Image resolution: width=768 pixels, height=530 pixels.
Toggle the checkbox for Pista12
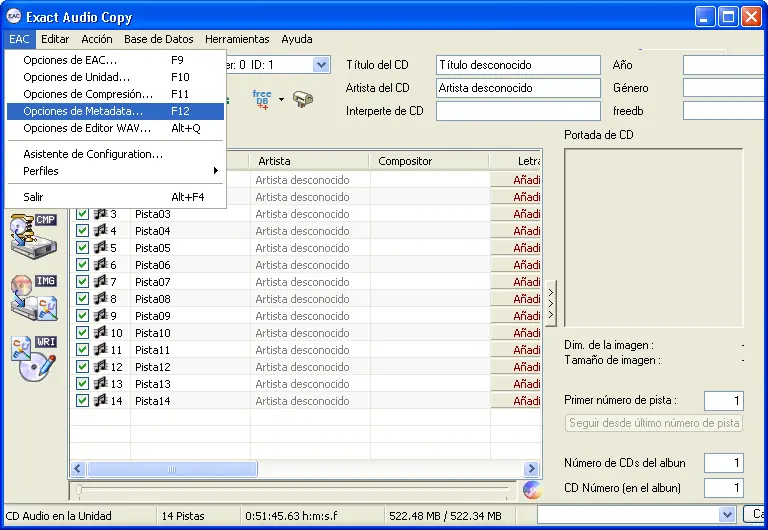pyautogui.click(x=82, y=367)
